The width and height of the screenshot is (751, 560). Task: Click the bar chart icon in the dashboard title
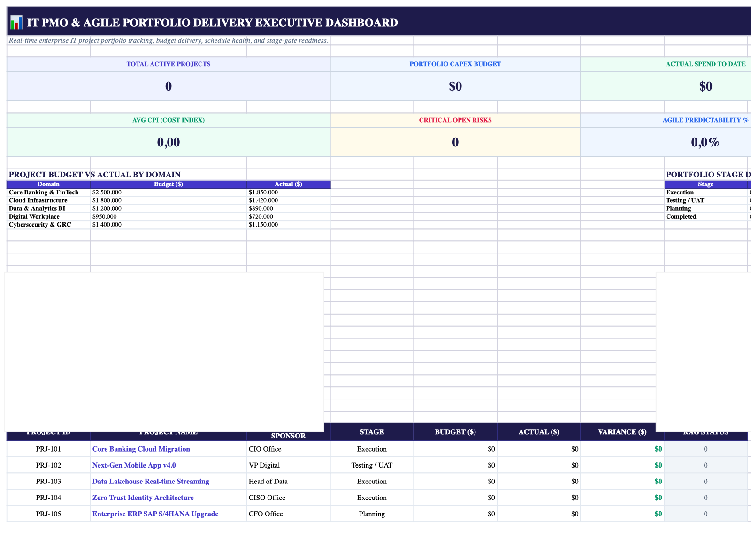click(x=16, y=23)
